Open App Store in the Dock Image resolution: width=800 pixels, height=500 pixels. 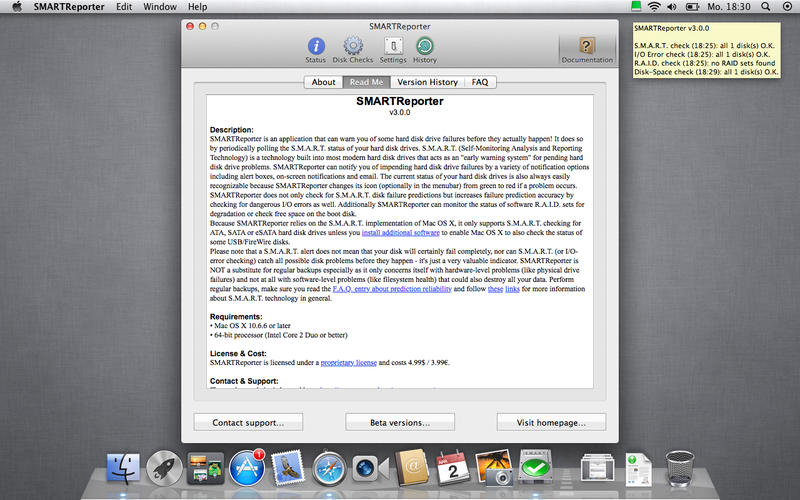click(246, 468)
